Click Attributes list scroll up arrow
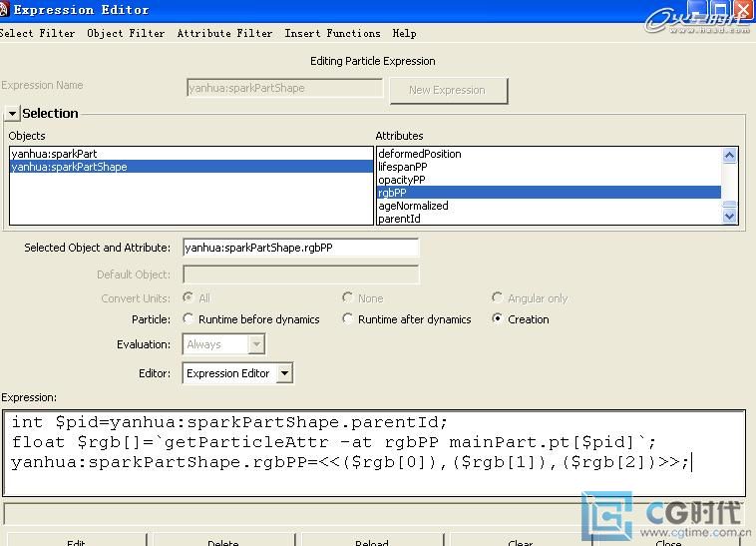Image resolution: width=756 pixels, height=546 pixels. (729, 156)
